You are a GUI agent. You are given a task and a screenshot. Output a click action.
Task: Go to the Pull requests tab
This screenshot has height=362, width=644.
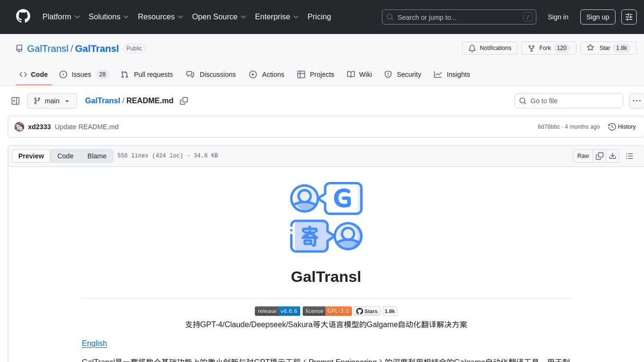tap(147, 74)
